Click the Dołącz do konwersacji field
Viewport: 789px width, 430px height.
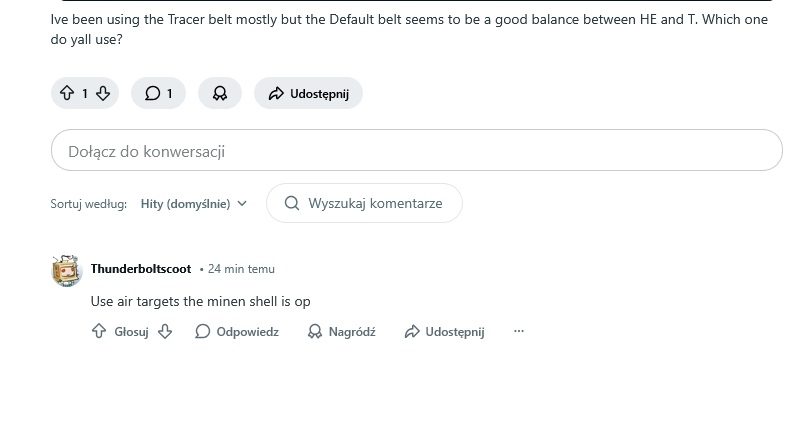point(416,151)
